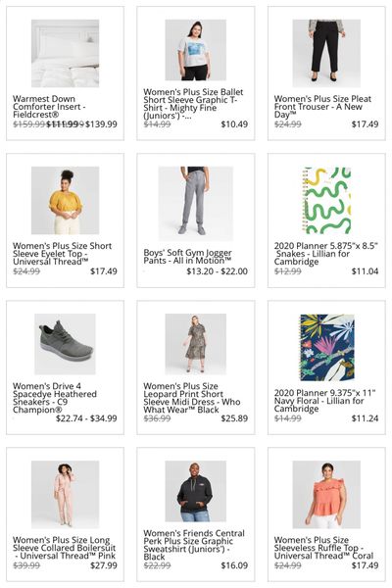
Task: Select the coral Sleeveless Ruffle Top photo
Action: 326,494
